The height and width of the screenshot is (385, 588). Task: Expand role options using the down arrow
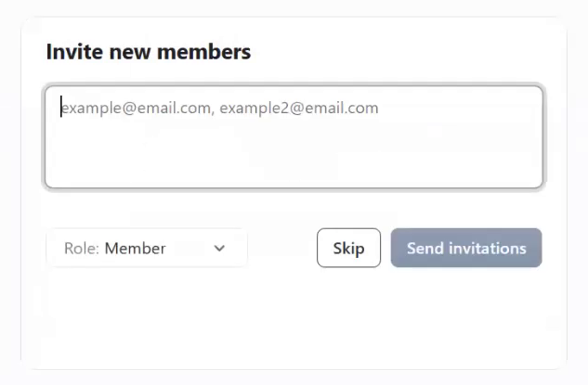point(219,248)
